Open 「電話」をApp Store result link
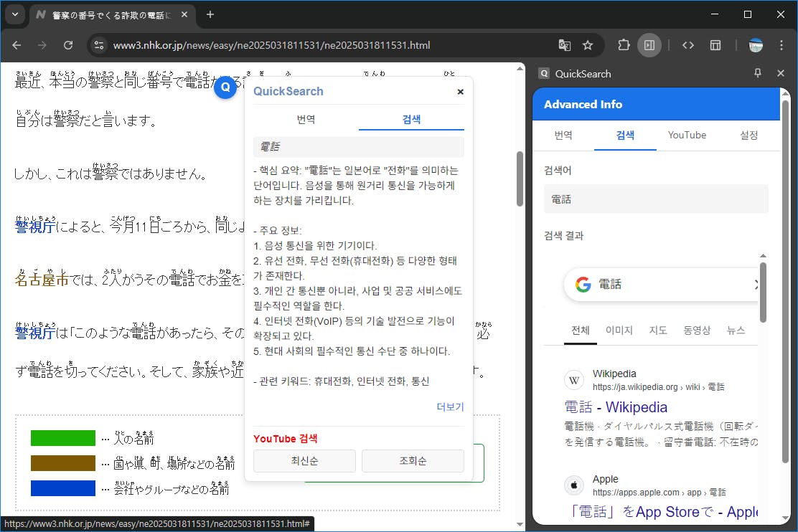798x532 pixels. (x=662, y=512)
